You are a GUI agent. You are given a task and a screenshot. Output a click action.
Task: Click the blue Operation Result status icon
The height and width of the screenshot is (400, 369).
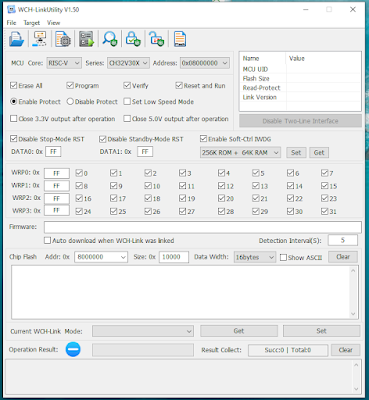click(x=73, y=349)
